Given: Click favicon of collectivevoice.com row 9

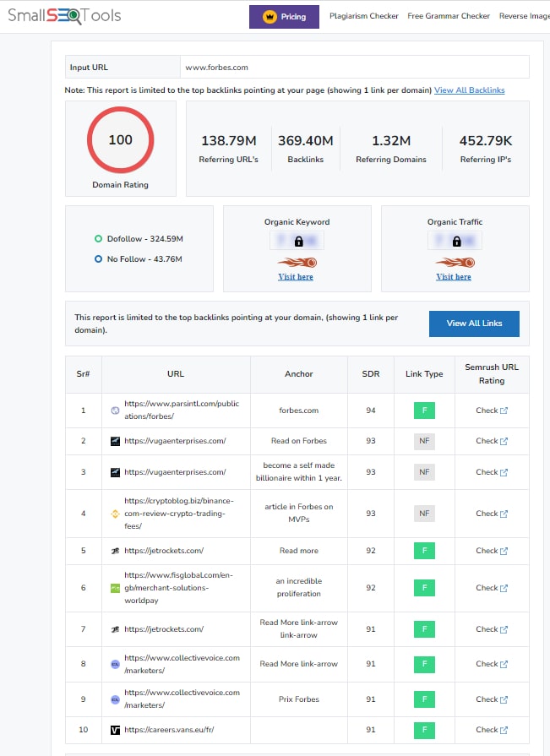Looking at the screenshot, I should pyautogui.click(x=115, y=699).
